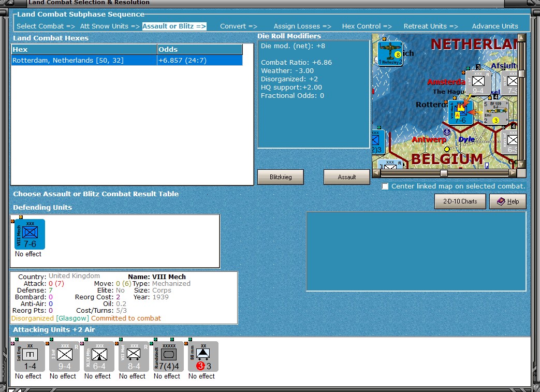Click the Blitzkrieg button
The image size is (540, 392).
(281, 177)
